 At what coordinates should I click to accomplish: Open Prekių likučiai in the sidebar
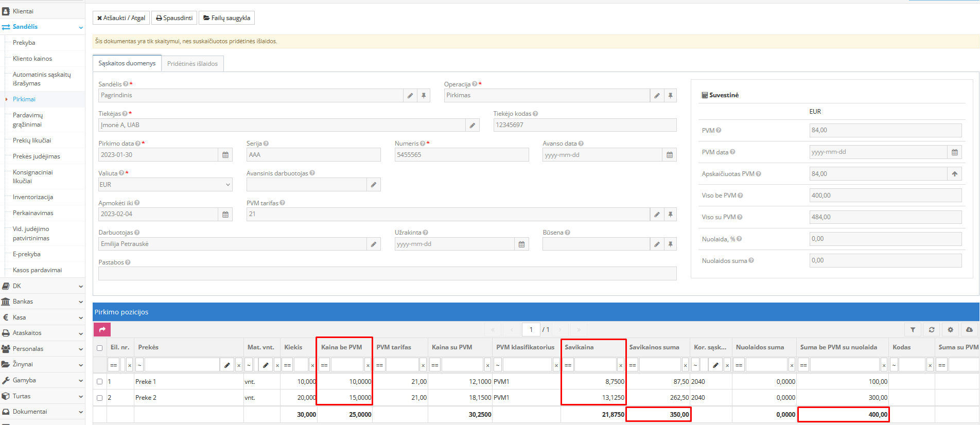(x=32, y=140)
